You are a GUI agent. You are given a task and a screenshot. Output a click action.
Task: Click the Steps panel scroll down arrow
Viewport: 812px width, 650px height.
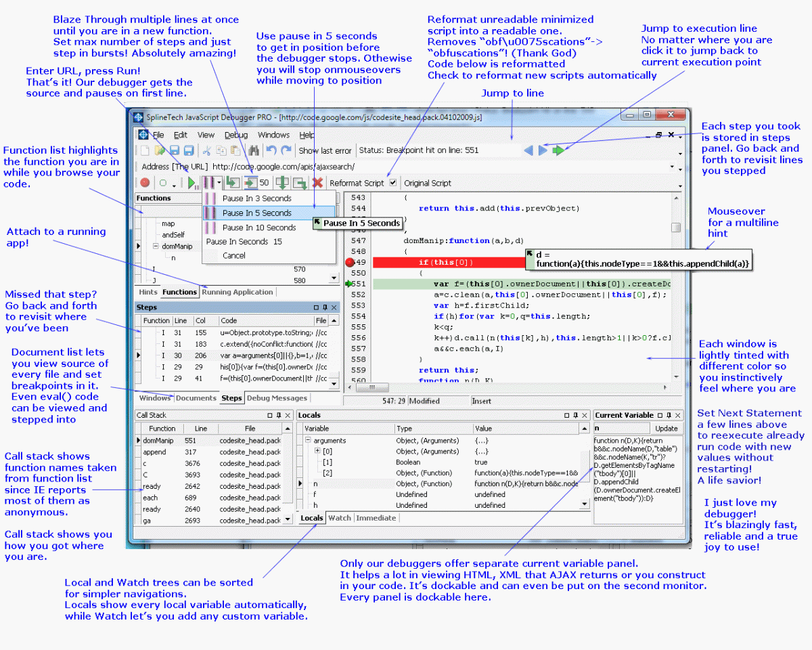click(x=334, y=384)
